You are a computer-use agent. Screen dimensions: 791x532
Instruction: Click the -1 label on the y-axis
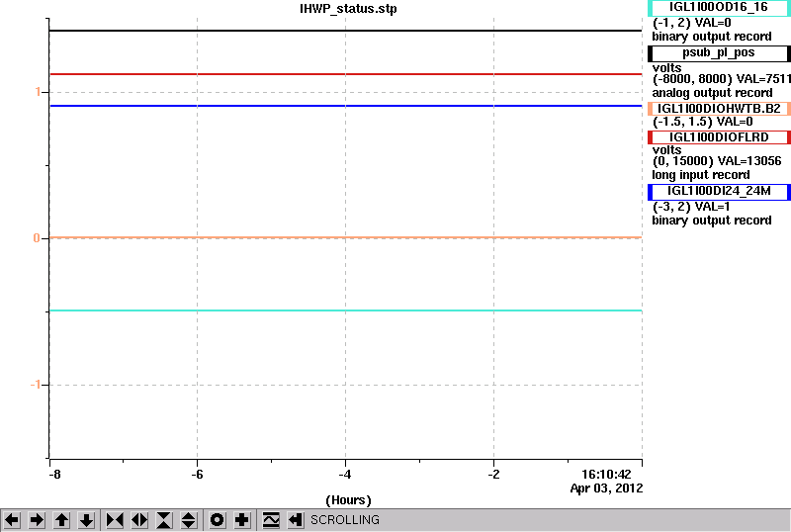(x=35, y=385)
